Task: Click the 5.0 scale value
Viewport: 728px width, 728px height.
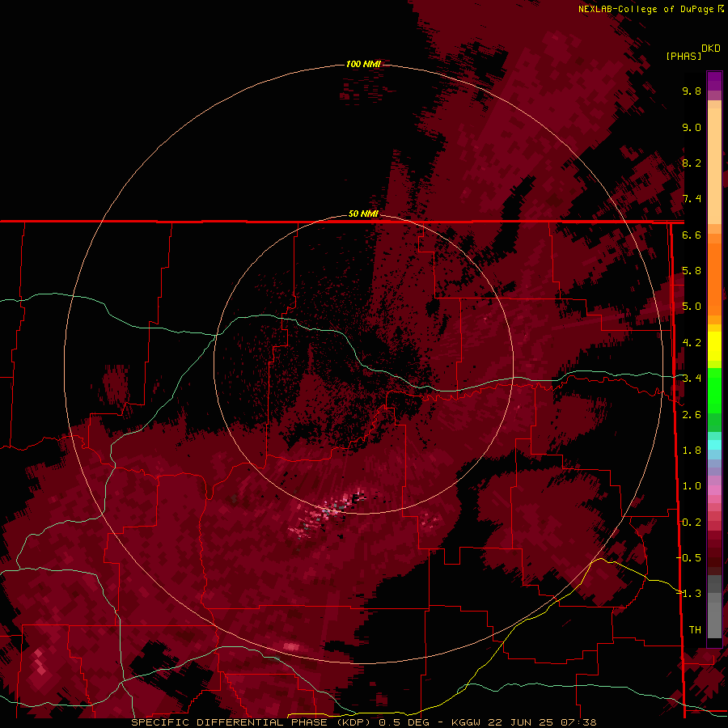Action: pos(692,307)
